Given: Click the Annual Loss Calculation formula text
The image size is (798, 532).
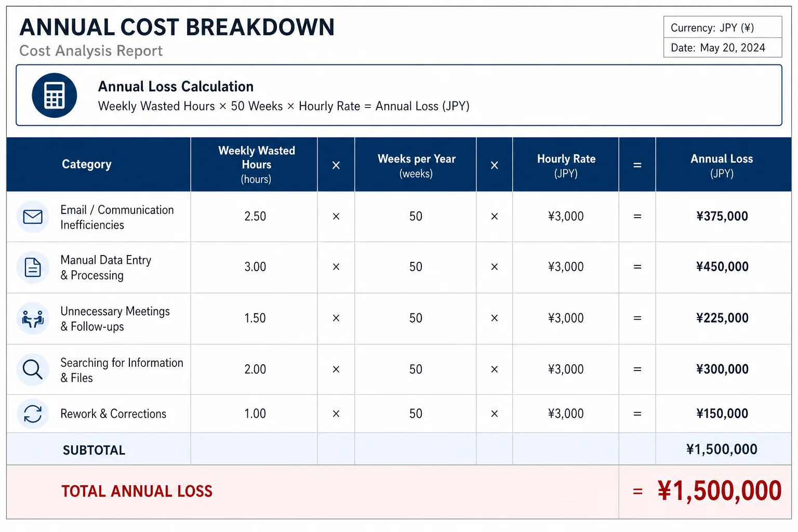Looking at the screenshot, I should [x=284, y=106].
